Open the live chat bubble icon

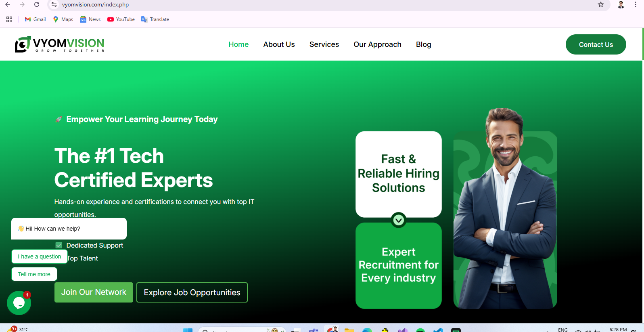point(19,303)
